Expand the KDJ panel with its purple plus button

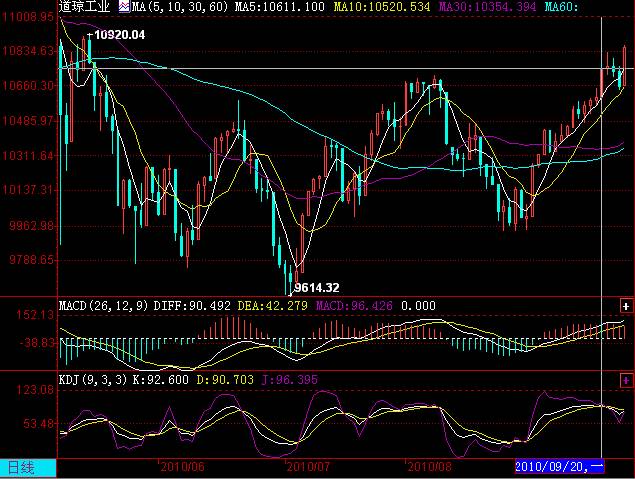[626, 380]
